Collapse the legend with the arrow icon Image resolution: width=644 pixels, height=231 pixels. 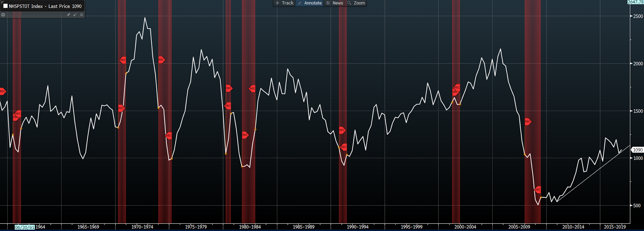click(x=75, y=15)
